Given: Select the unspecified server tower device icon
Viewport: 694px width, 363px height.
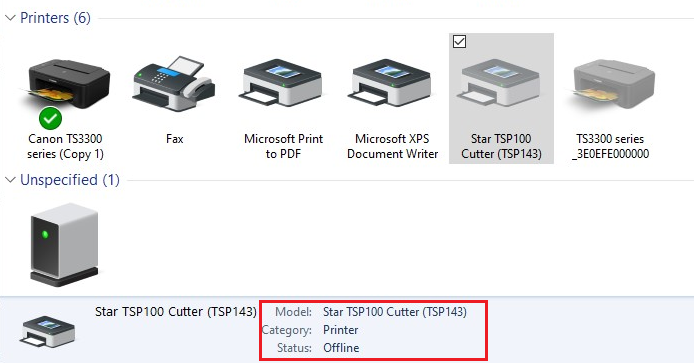Looking at the screenshot, I should tap(65, 245).
